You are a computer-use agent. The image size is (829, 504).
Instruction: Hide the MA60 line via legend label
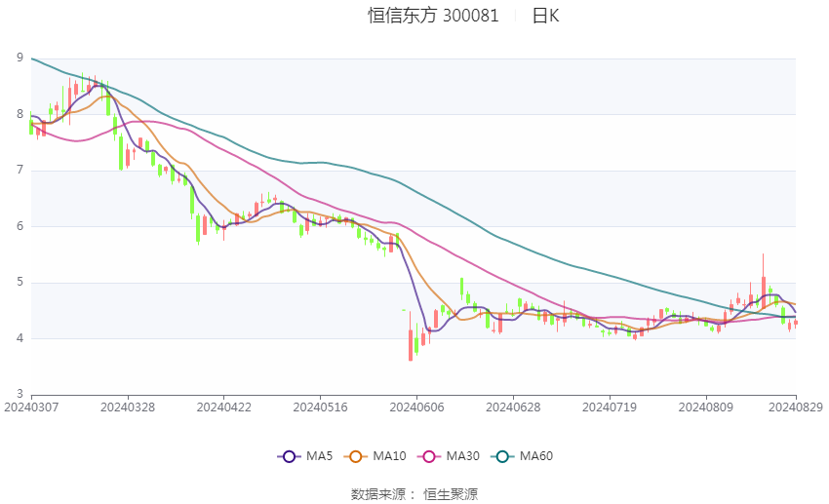coord(536,456)
